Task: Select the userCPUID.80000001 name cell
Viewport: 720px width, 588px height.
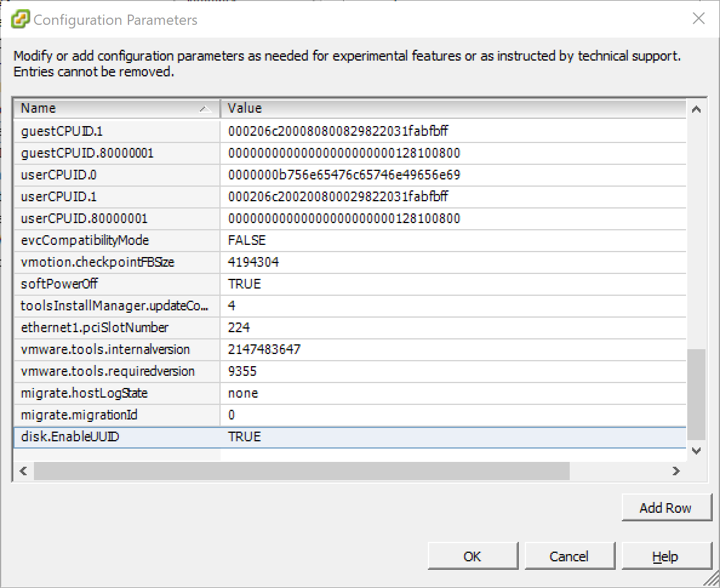Action: tap(116, 219)
